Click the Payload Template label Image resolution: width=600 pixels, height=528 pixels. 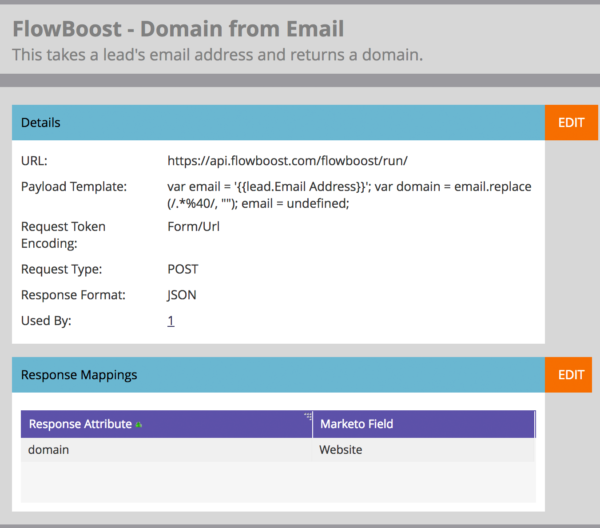point(74,187)
